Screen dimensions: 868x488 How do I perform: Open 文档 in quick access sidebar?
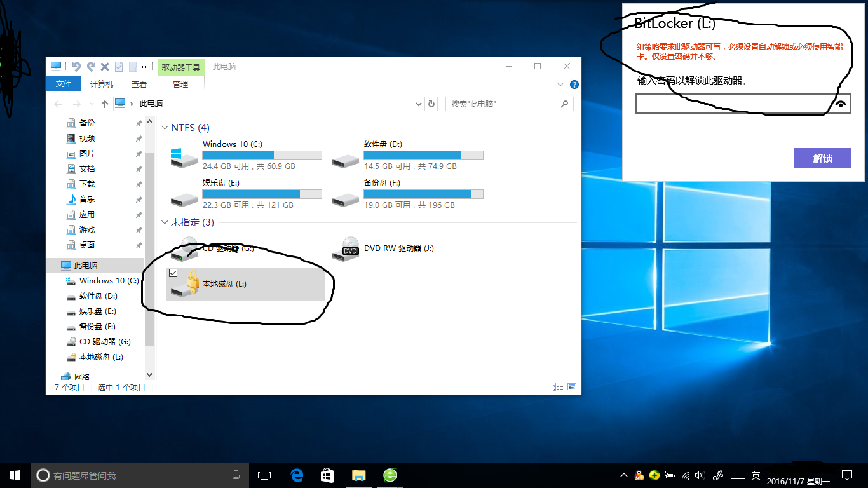coord(87,169)
